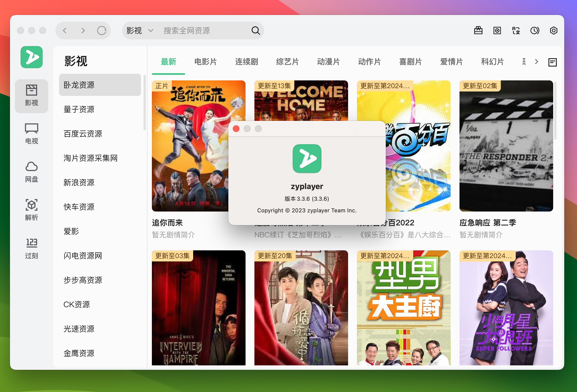577x392 pixels.
Task: Select 量子资源 from source list
Action: pos(79,109)
